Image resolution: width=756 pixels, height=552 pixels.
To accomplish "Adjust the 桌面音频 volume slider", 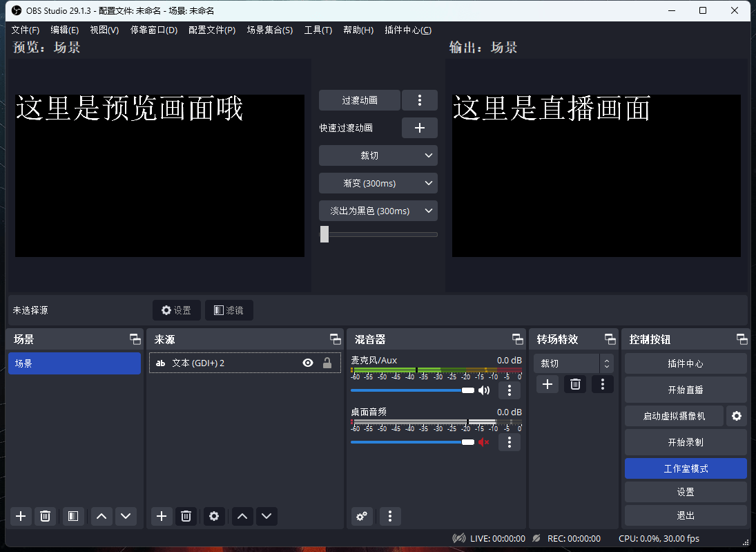I will (413, 442).
